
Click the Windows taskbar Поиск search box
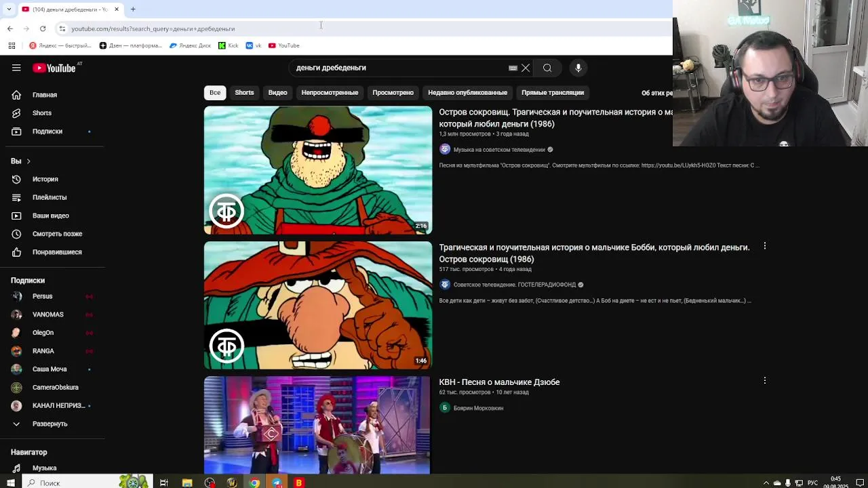coord(88,483)
